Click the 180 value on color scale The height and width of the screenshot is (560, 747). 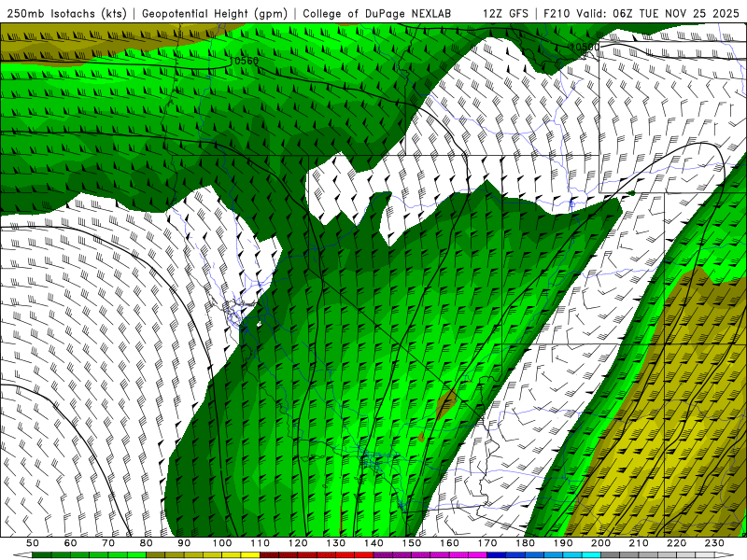click(x=526, y=543)
